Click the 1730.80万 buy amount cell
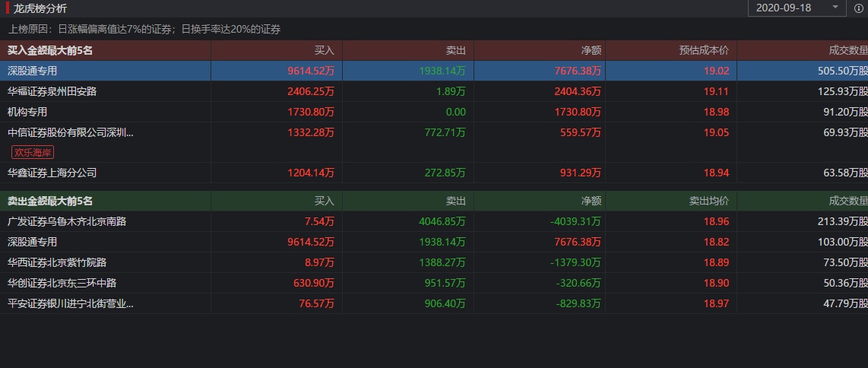 (x=311, y=112)
